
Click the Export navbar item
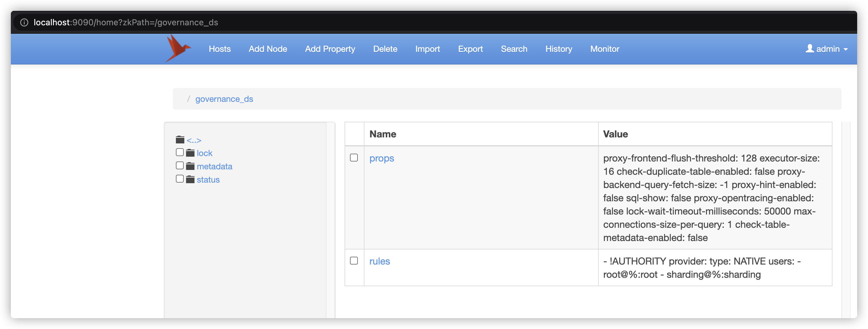point(470,49)
